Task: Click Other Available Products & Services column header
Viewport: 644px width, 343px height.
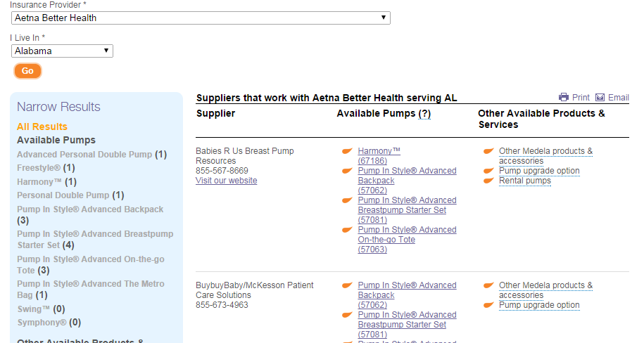Action: (541, 119)
